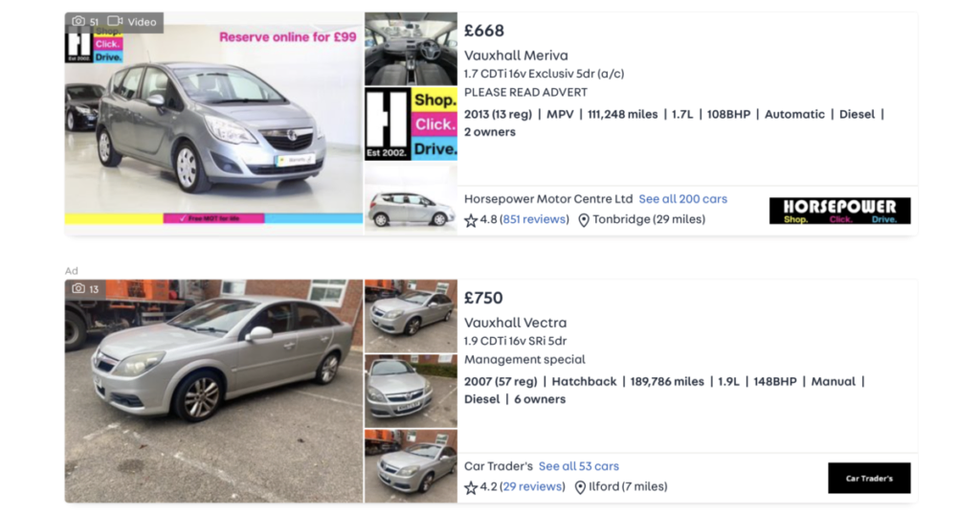
Task: Open the 29 reviews link
Action: (x=532, y=486)
